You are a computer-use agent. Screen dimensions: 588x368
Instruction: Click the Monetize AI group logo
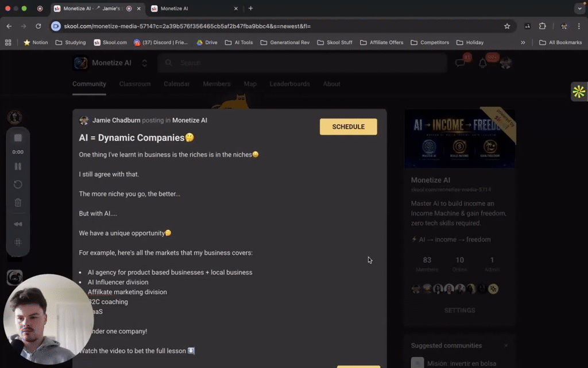click(x=80, y=63)
